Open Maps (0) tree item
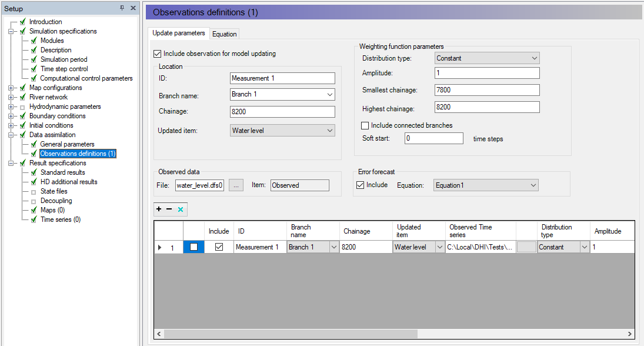Viewport: 644px width, 346px height. coord(52,210)
